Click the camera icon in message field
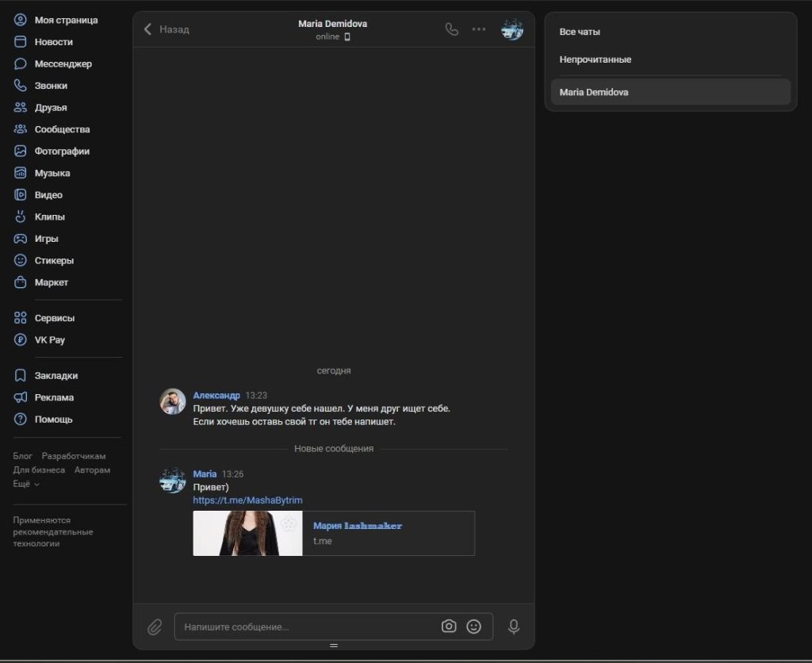This screenshot has height=663, width=812. [x=449, y=627]
